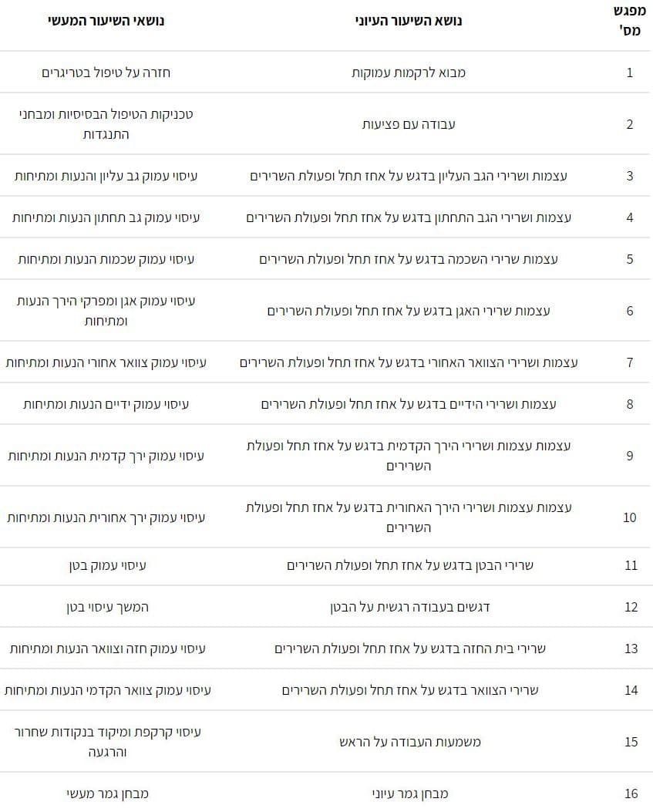Click session number 10 in the table
The height and width of the screenshot is (812, 653).
[x=630, y=517]
